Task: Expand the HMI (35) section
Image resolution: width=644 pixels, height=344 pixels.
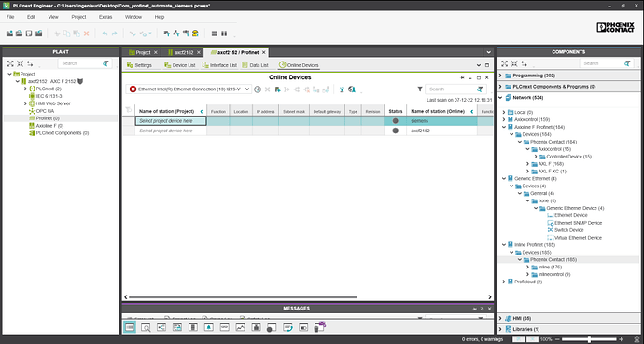Action: click(500, 318)
